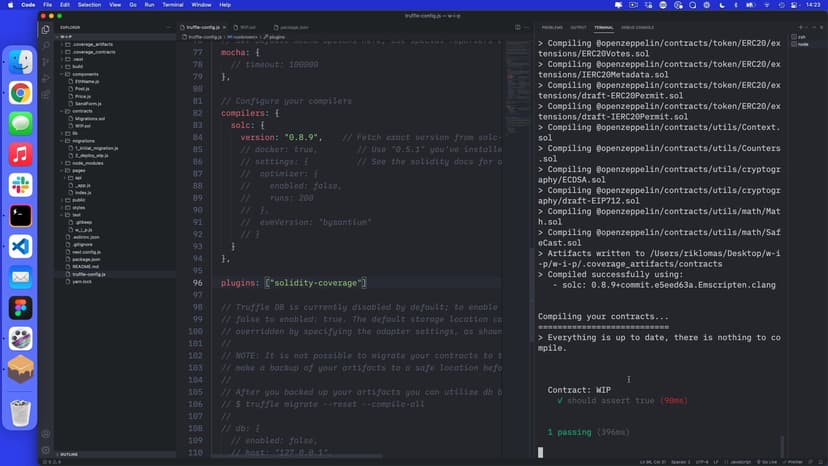Open the Accounts icon in activity bar

45,434
